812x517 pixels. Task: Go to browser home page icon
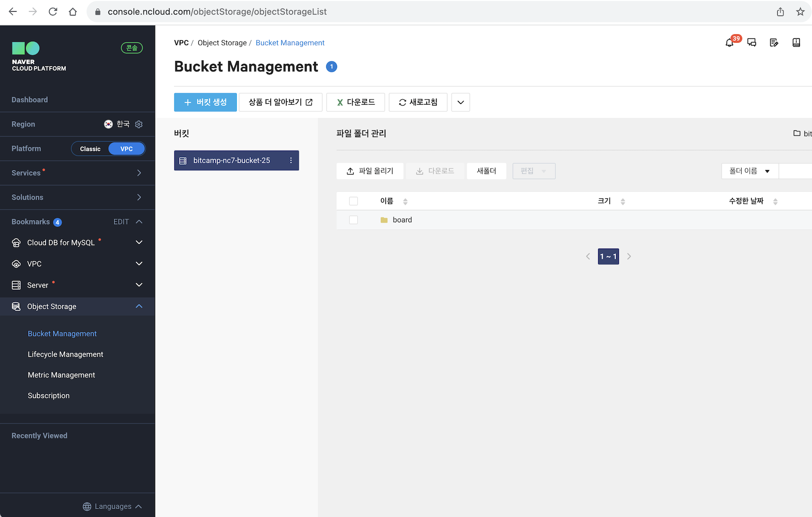[x=73, y=12]
